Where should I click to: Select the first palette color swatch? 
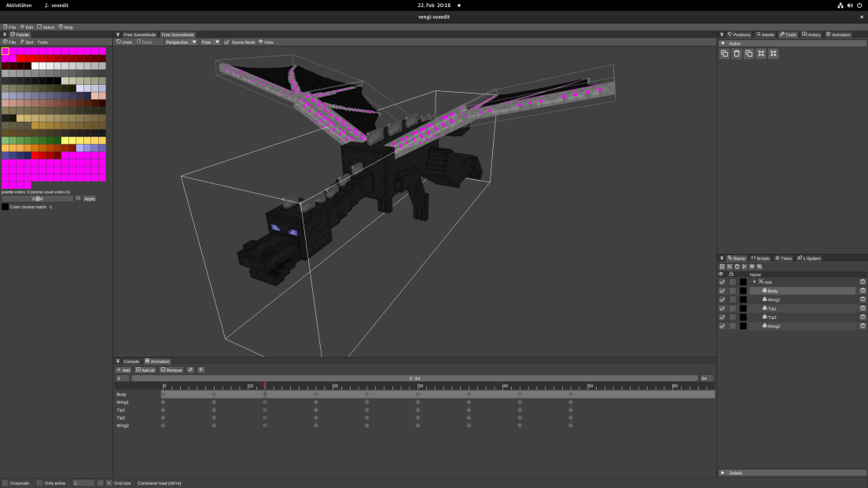(5, 51)
